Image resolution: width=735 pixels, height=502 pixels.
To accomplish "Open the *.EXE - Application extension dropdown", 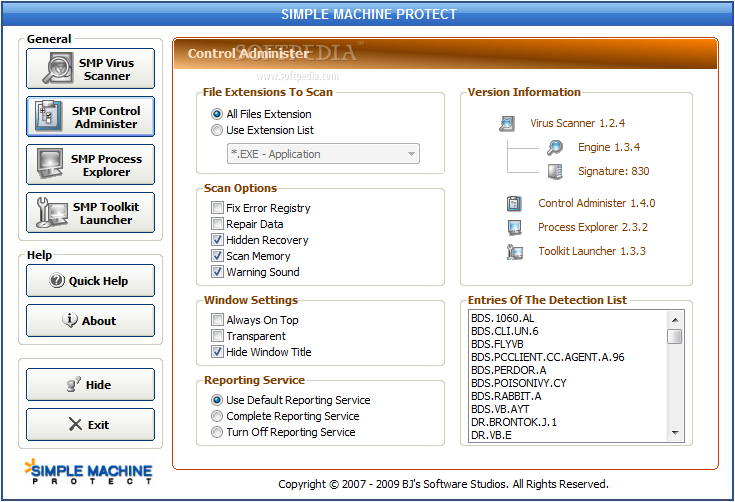I will 323,154.
